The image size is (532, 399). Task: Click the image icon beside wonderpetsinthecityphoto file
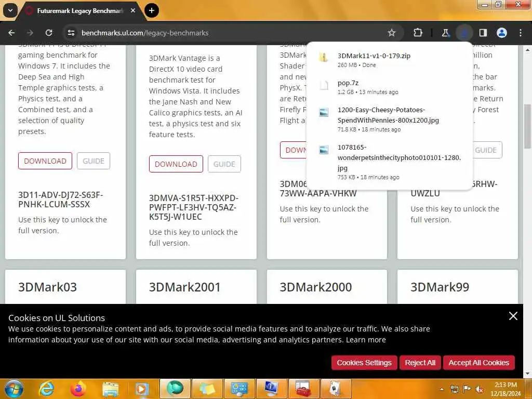click(324, 150)
